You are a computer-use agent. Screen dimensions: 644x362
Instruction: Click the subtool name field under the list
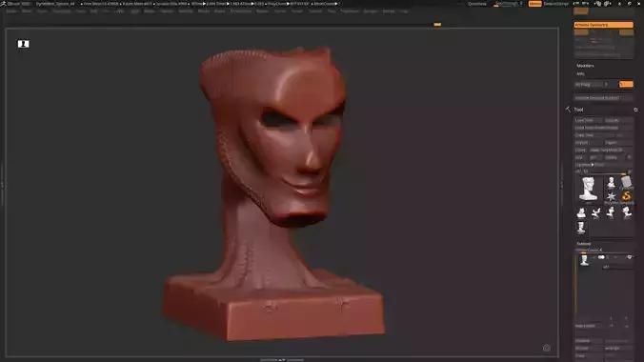tap(617, 267)
